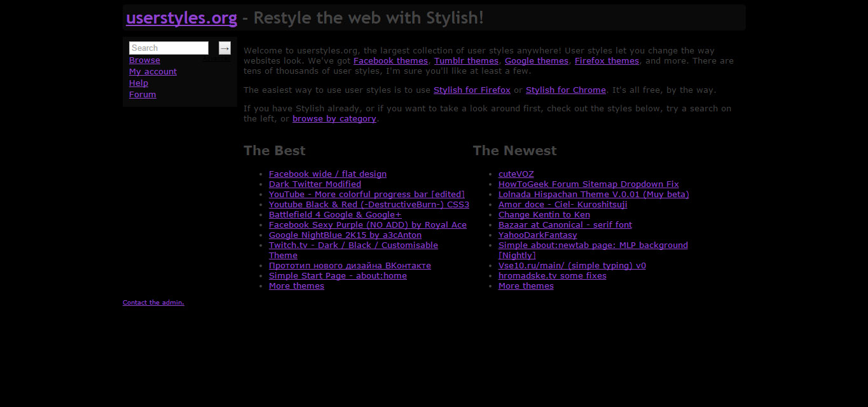Image resolution: width=868 pixels, height=407 pixels.
Task: Open Twitch.tv Dark / Black / Customisable Theme
Action: (x=354, y=251)
